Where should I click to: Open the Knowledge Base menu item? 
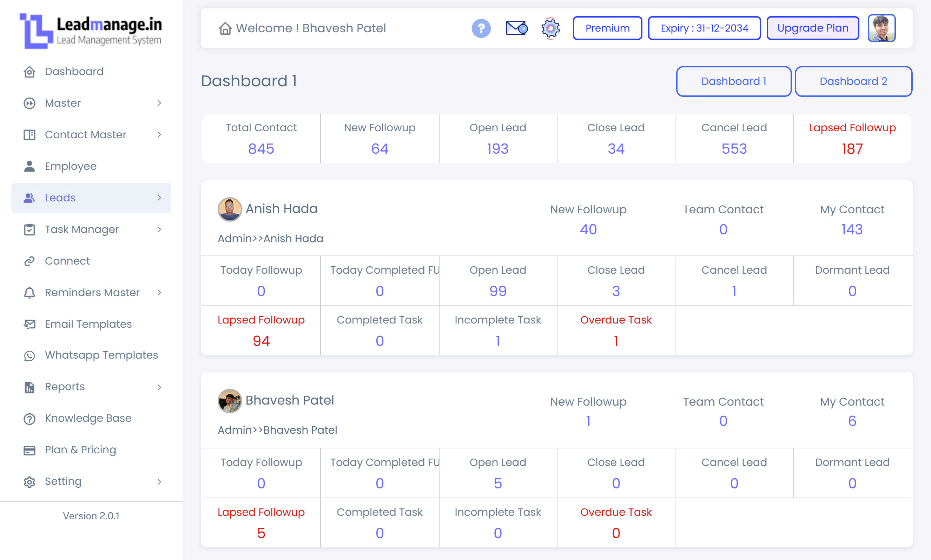pos(87,418)
